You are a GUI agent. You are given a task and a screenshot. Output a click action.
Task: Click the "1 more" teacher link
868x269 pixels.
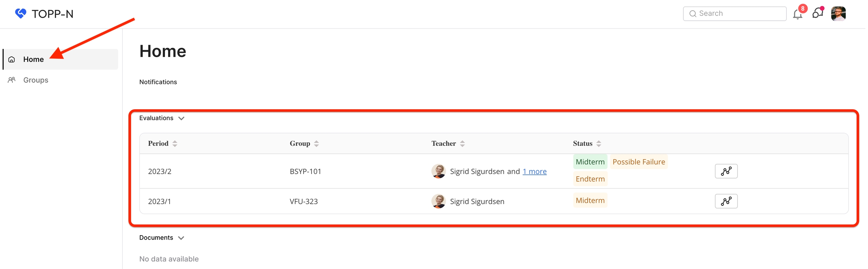coord(534,171)
